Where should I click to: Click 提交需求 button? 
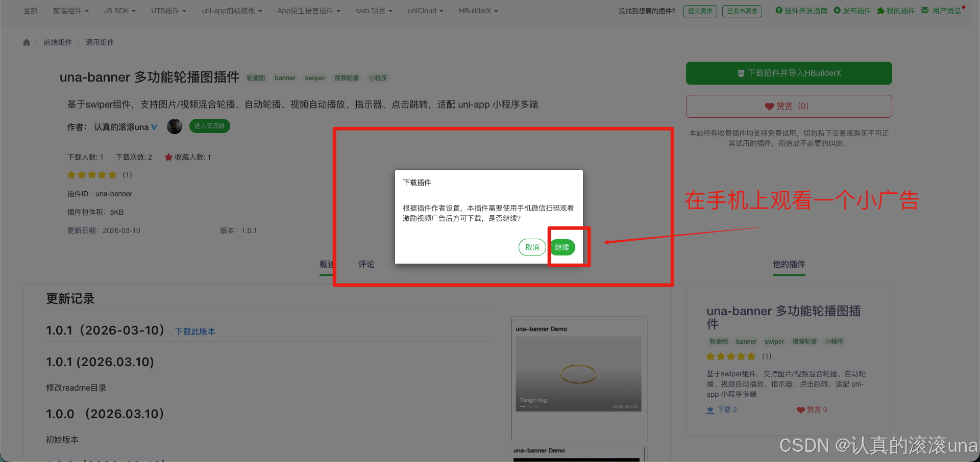700,11
